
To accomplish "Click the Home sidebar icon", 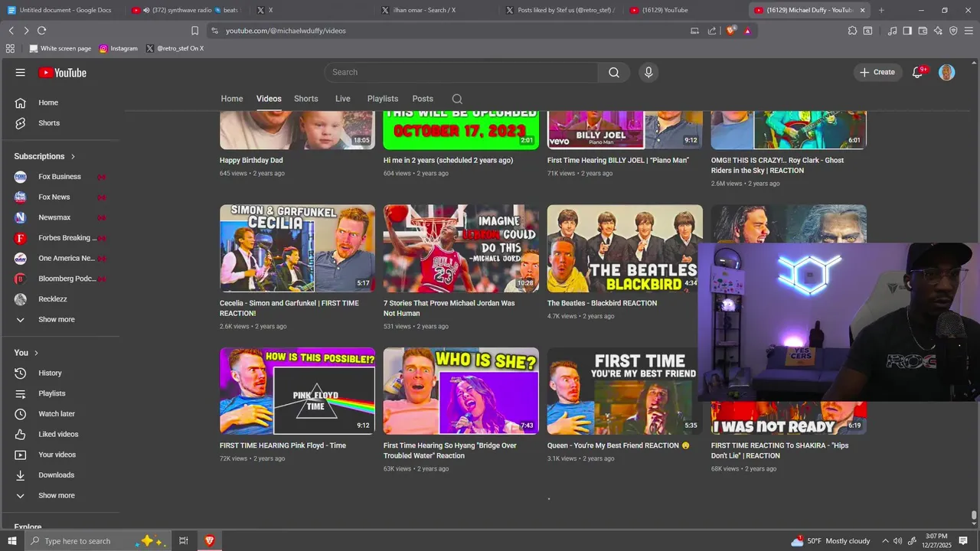I will 21,103.
